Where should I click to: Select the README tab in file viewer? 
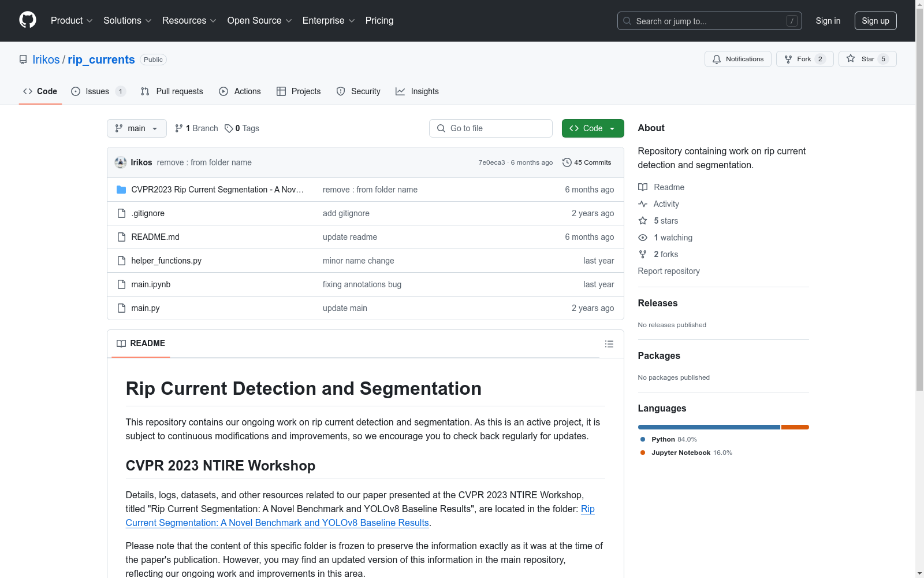141,343
